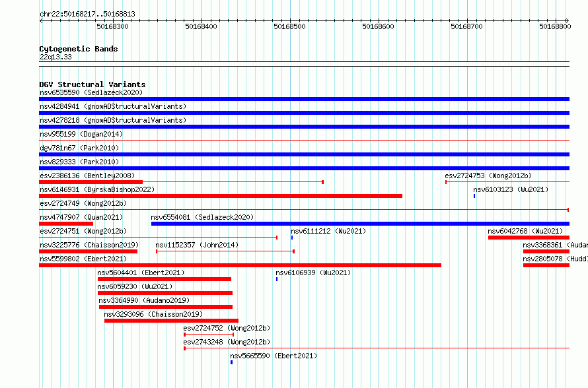Viewport: 588px width, 388px height.
Task: Click small blue marker under nsv6103123
Action: coord(474,196)
